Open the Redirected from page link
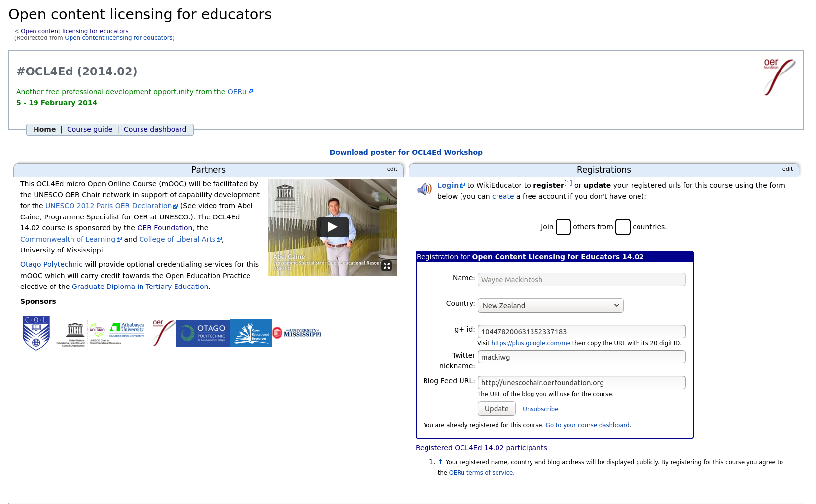Screen dimensions: 816x504 tap(118, 38)
